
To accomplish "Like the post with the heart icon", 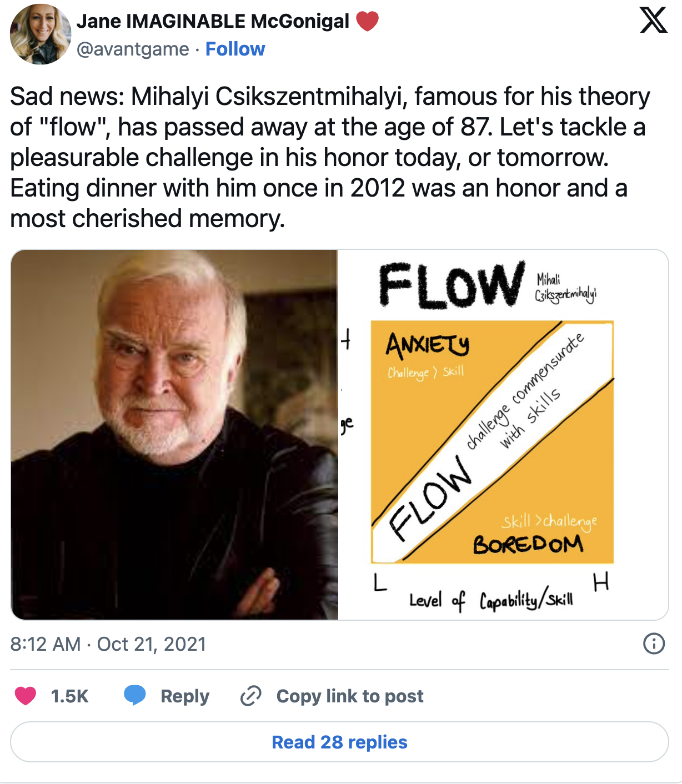I will (26, 696).
